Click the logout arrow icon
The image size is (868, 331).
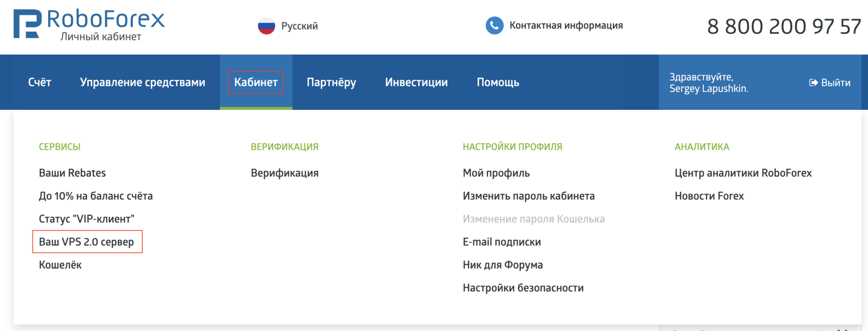(813, 83)
